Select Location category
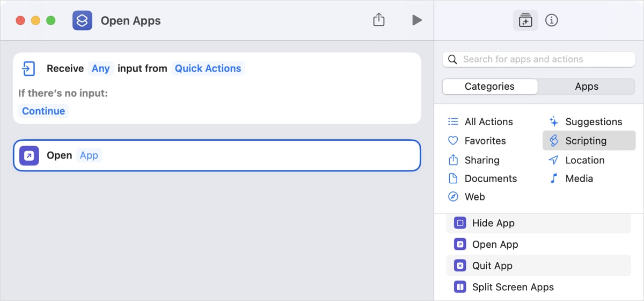Viewport: 644px width, 301px height. (585, 160)
